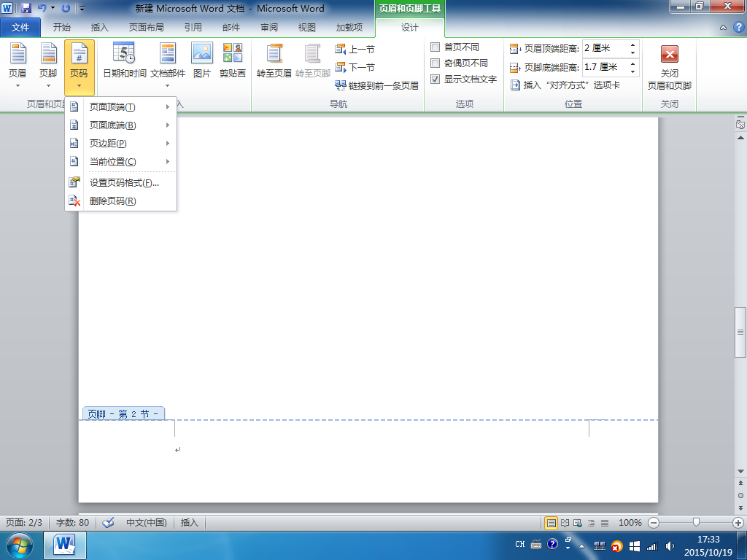Uncheck 显示文档文字 checkbox
Viewport: 747px width, 560px height.
[x=435, y=79]
